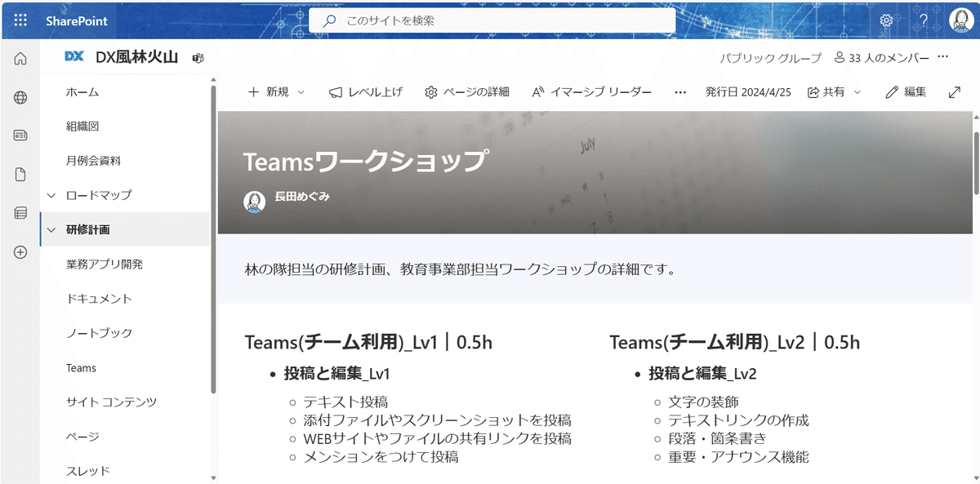The height and width of the screenshot is (484, 980).
Task: Click 文字の装飾 list item
Action: click(x=703, y=402)
